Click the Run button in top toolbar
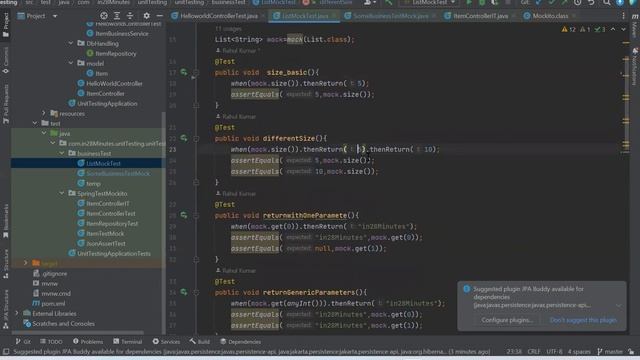The width and height of the screenshot is (640, 360). [x=469, y=2]
